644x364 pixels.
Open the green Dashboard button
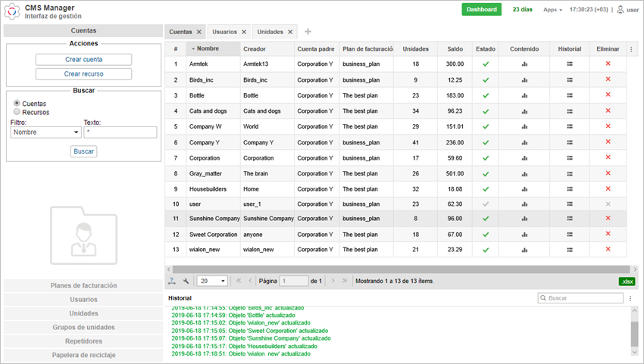click(481, 9)
